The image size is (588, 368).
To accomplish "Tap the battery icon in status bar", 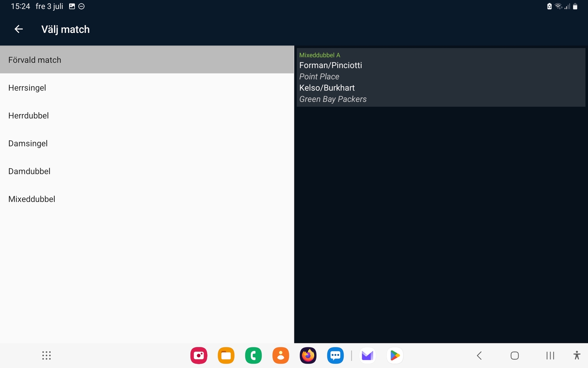I will (x=575, y=6).
